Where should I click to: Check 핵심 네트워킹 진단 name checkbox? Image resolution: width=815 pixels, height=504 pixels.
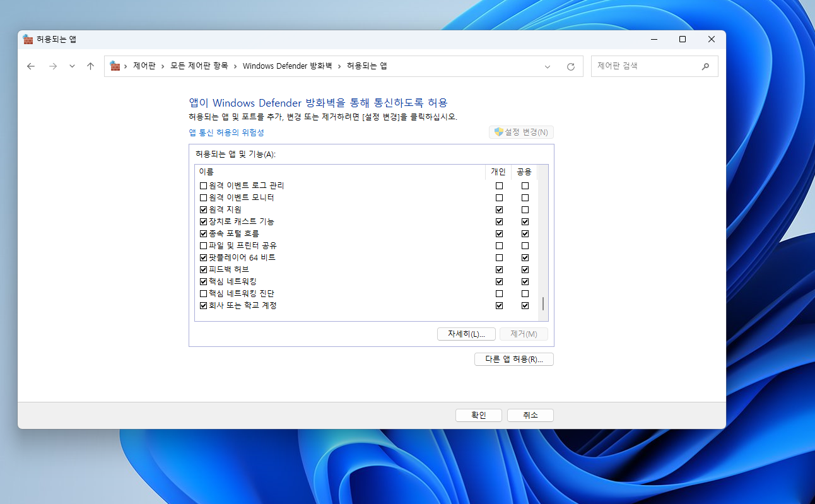[x=203, y=293]
